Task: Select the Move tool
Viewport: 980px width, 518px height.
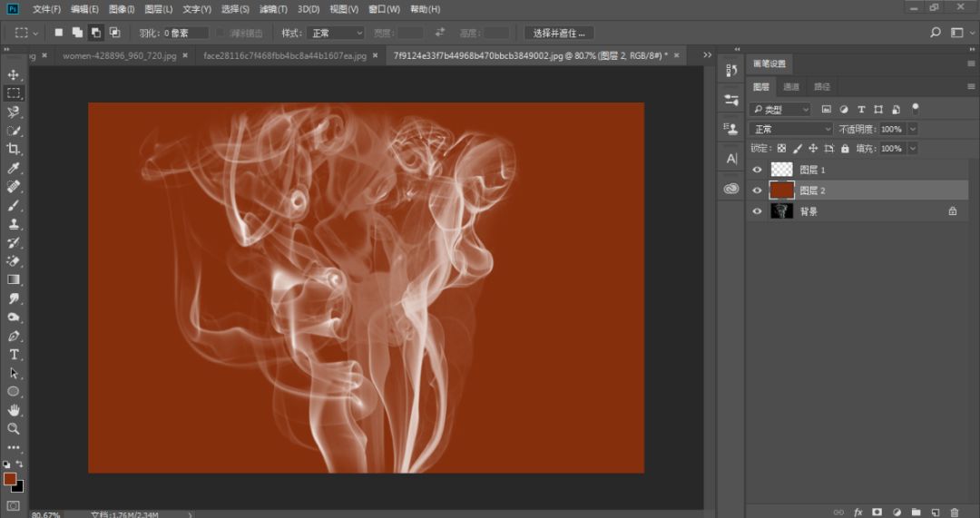Action: pyautogui.click(x=13, y=75)
